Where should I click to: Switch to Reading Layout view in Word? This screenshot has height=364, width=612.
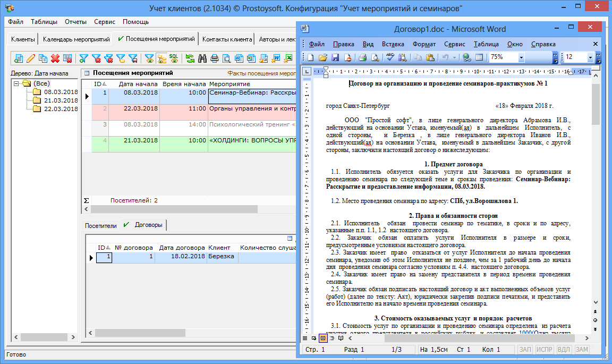pyautogui.click(x=341, y=338)
